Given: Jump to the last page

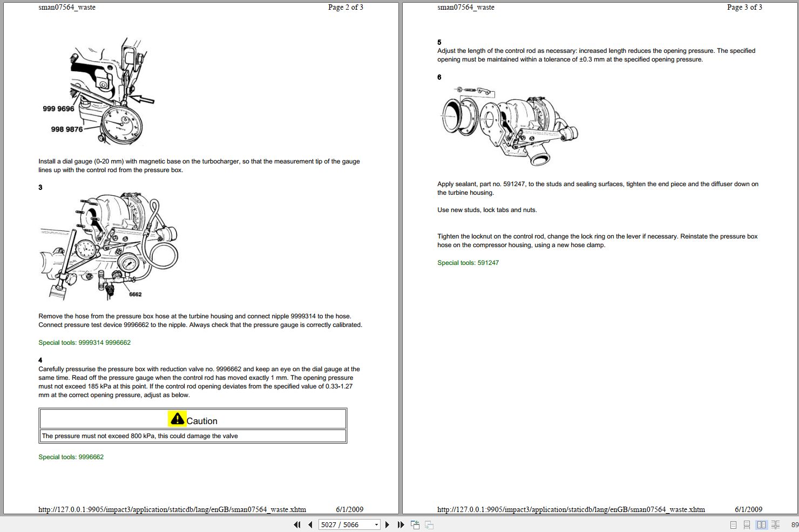Looking at the screenshot, I should (x=401, y=524).
